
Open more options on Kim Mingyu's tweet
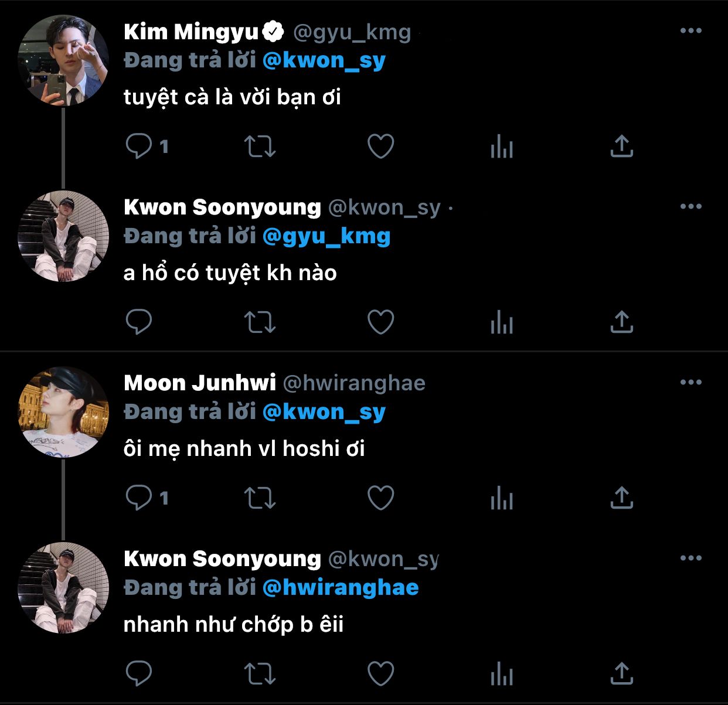(691, 31)
